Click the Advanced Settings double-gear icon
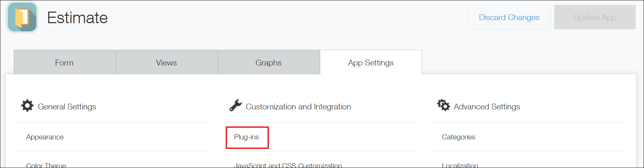 click(x=443, y=105)
